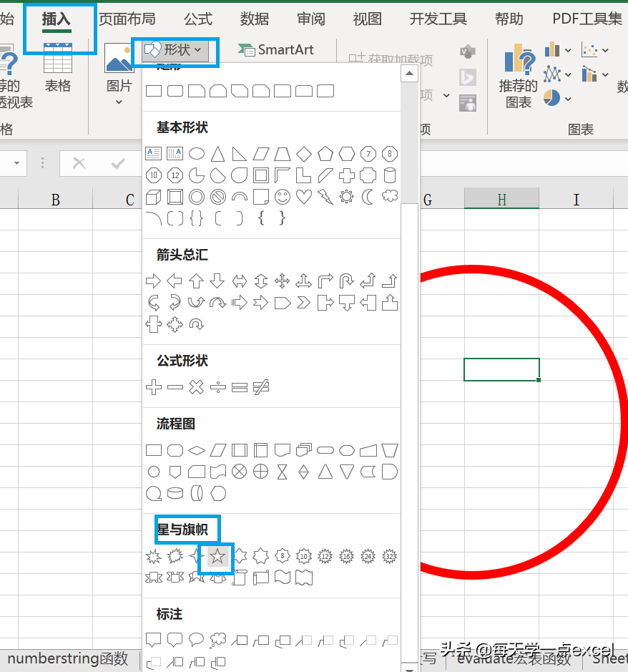Pick the multiply sign equation shape
This screenshot has height=672, width=628.
tap(197, 387)
